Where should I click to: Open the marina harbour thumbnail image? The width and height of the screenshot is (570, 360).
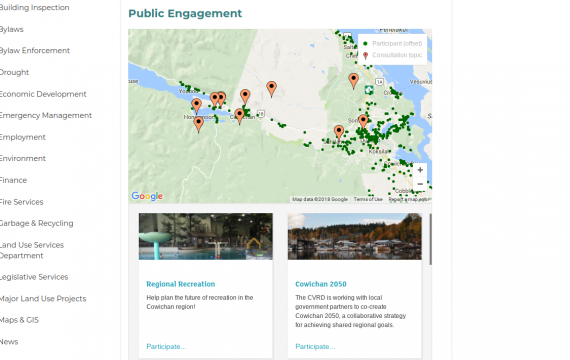355,236
